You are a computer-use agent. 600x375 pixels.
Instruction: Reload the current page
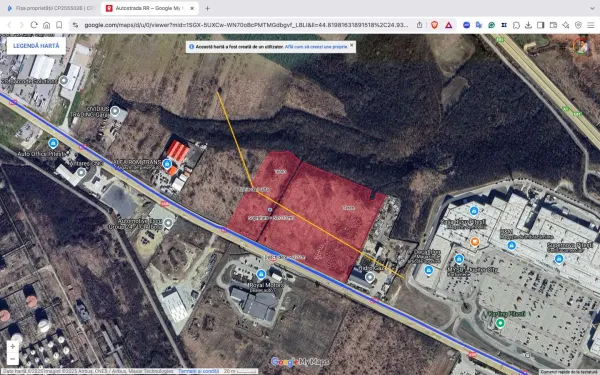tap(34, 25)
